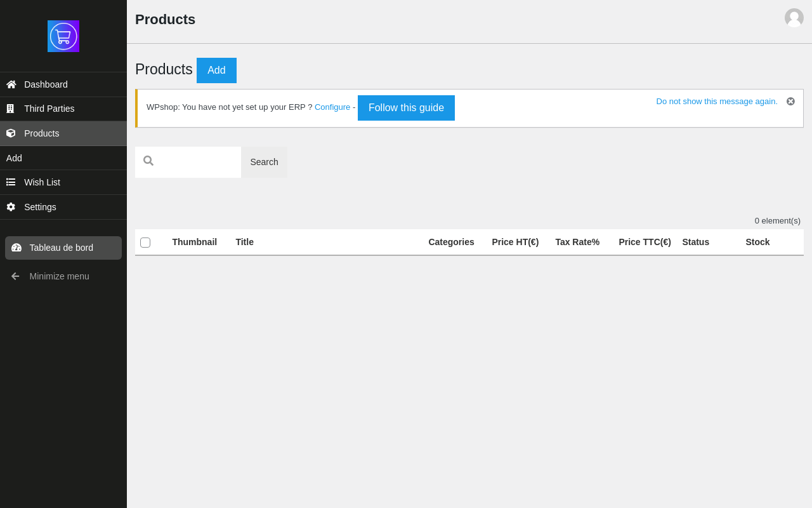Click the Wish List list icon
This screenshot has height=508, width=812.
point(11,182)
